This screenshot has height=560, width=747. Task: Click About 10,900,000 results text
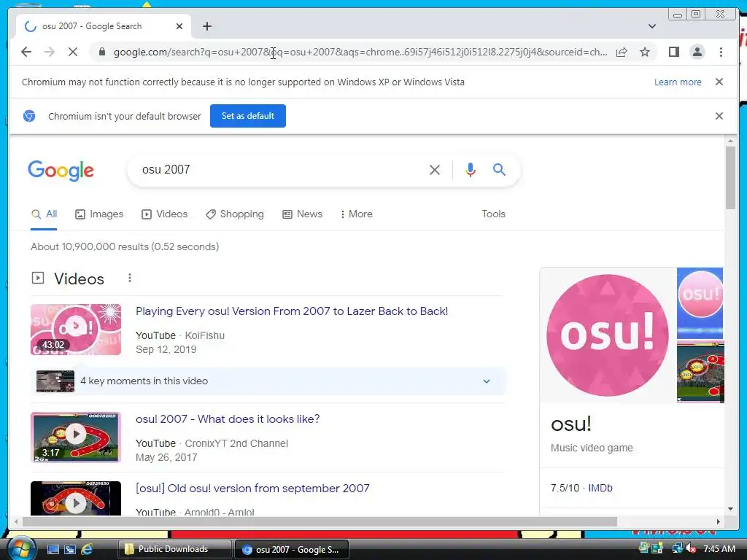pyautogui.click(x=125, y=246)
